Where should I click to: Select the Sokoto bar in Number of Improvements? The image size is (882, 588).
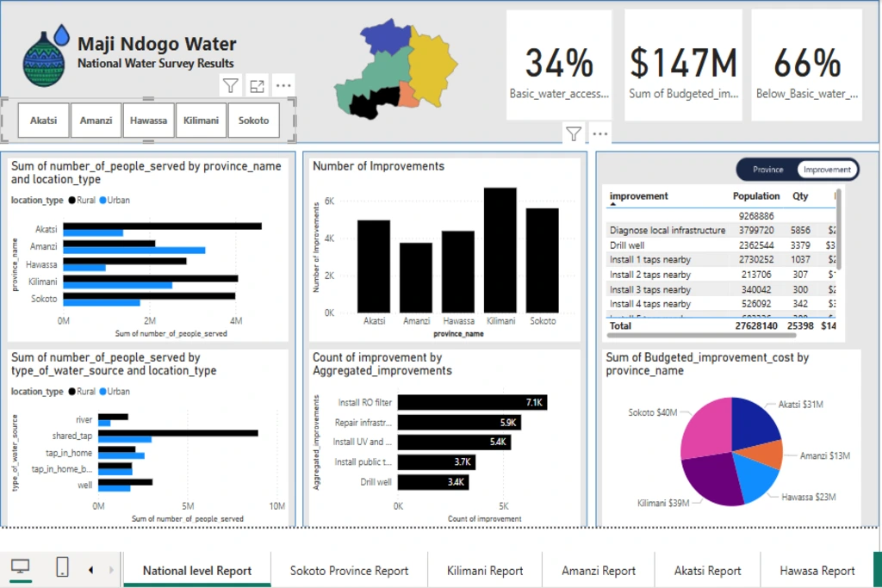[543, 260]
